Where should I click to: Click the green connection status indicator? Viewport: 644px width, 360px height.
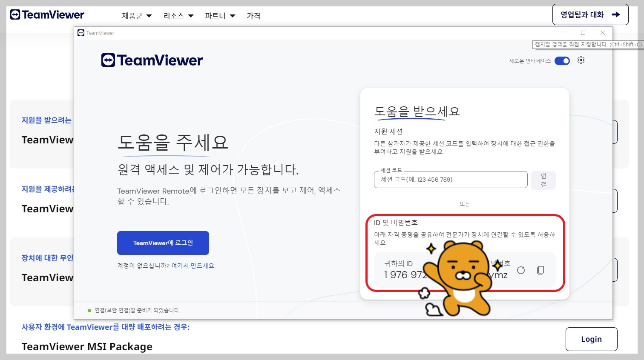click(89, 310)
